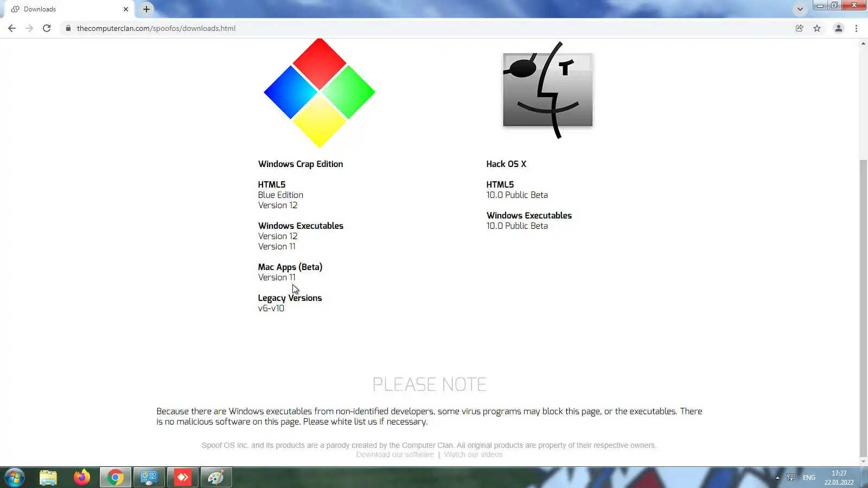Launch Firefox from the taskbar

[82, 478]
